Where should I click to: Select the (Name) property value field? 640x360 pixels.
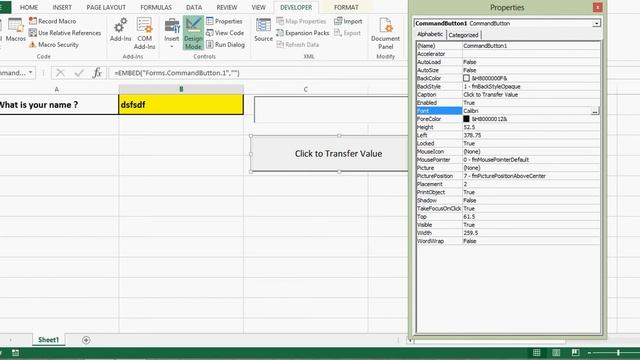point(531,46)
